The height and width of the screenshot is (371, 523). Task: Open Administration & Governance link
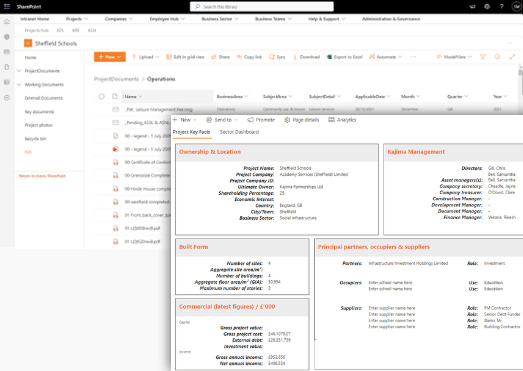(x=391, y=19)
